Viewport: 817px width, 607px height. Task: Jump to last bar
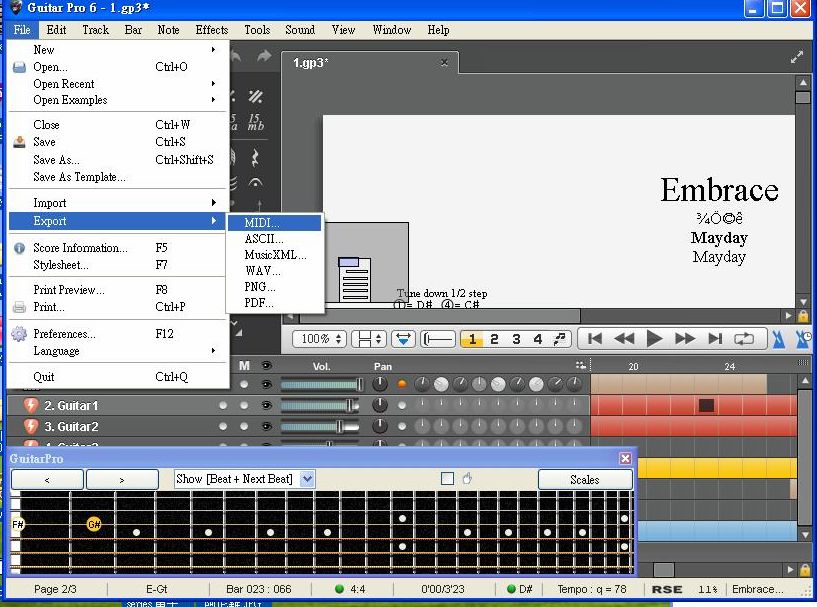(715, 339)
